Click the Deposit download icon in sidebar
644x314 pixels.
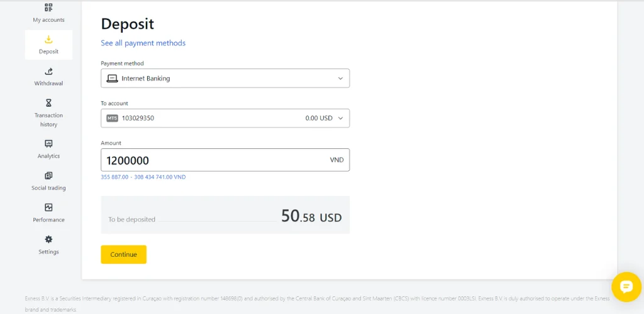point(48,40)
